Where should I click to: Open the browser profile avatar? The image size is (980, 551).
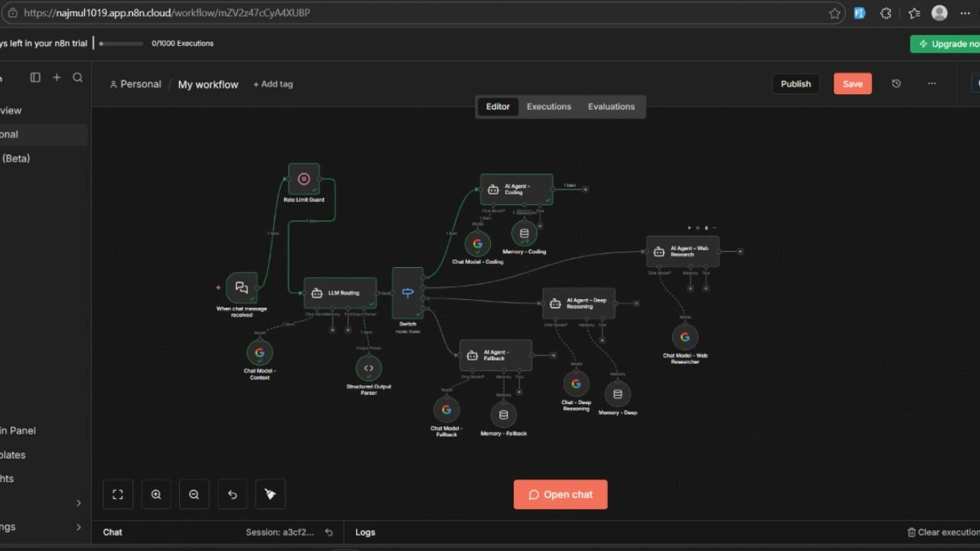click(939, 13)
